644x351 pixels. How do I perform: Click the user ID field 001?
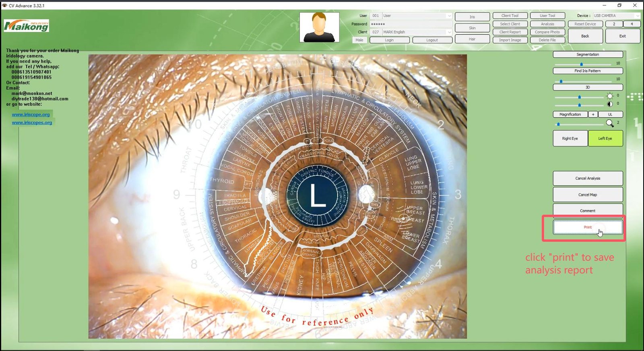point(376,16)
